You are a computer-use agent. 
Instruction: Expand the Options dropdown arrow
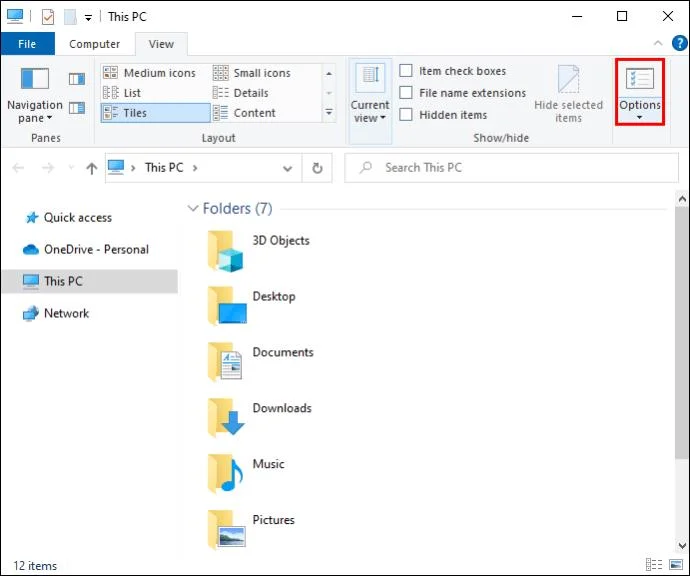[639, 117]
